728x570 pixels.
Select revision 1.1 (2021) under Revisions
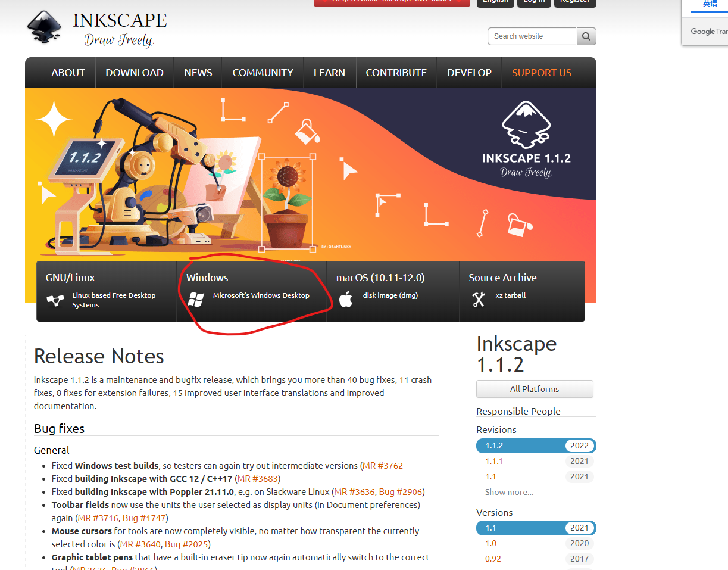pyautogui.click(x=536, y=476)
